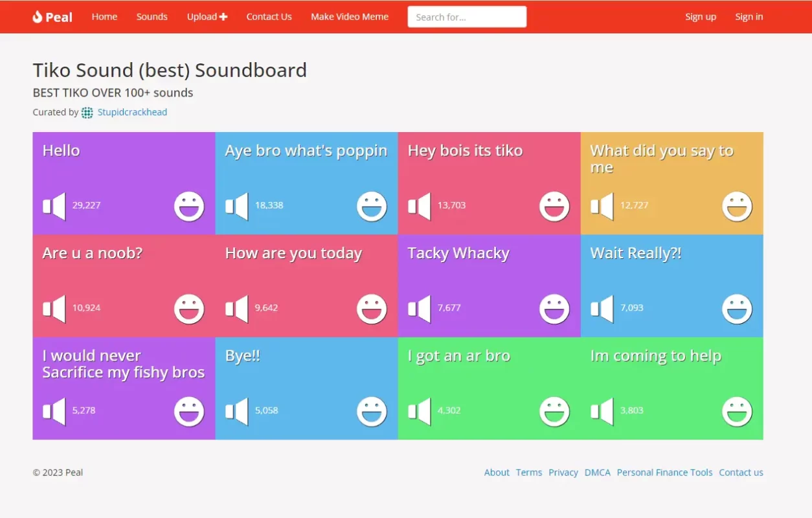Click speaker on Sacrifice my fishy bros tile
Image resolution: width=812 pixels, height=518 pixels.
click(54, 412)
